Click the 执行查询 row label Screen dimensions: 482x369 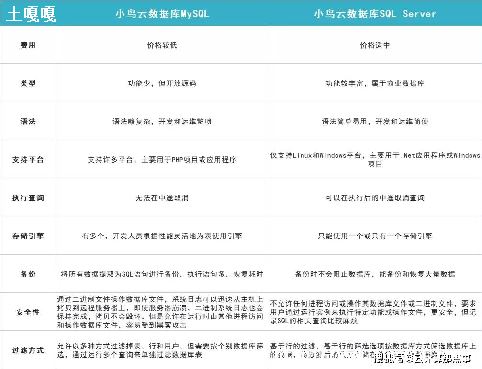28,198
